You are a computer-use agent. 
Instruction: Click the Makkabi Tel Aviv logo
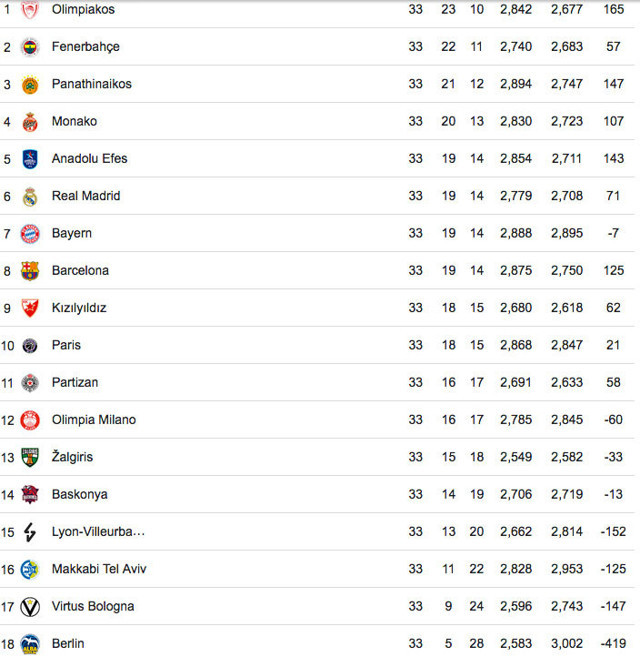[x=30, y=569]
